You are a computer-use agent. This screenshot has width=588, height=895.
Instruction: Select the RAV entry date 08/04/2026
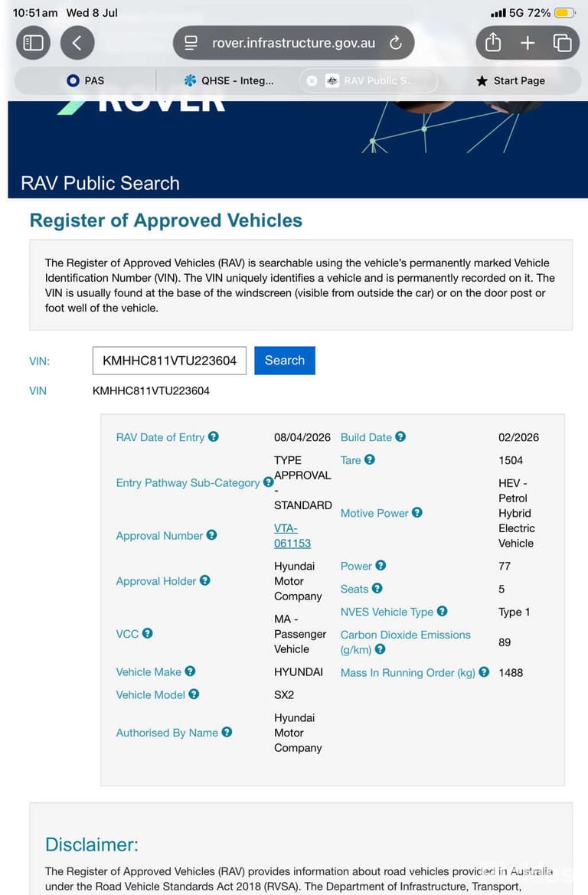[x=302, y=437]
